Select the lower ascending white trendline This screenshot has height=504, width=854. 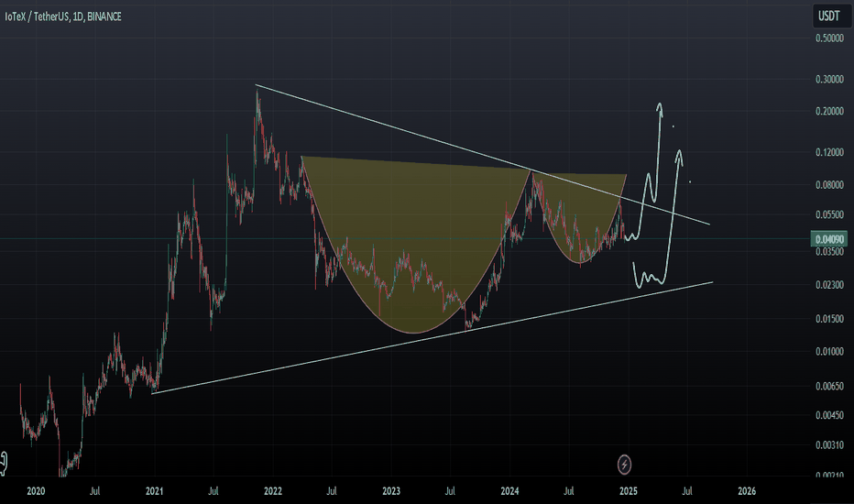tap(432, 338)
